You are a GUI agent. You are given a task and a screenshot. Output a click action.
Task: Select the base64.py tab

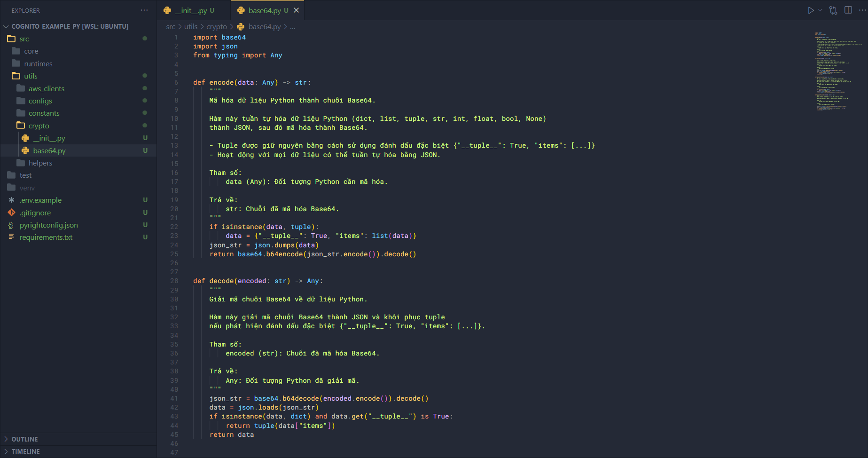pos(264,10)
